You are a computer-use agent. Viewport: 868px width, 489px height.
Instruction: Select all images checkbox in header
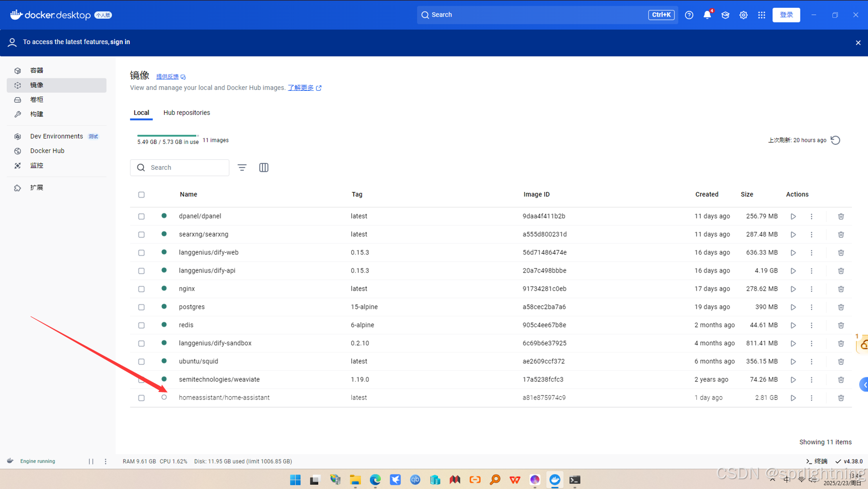coord(141,195)
